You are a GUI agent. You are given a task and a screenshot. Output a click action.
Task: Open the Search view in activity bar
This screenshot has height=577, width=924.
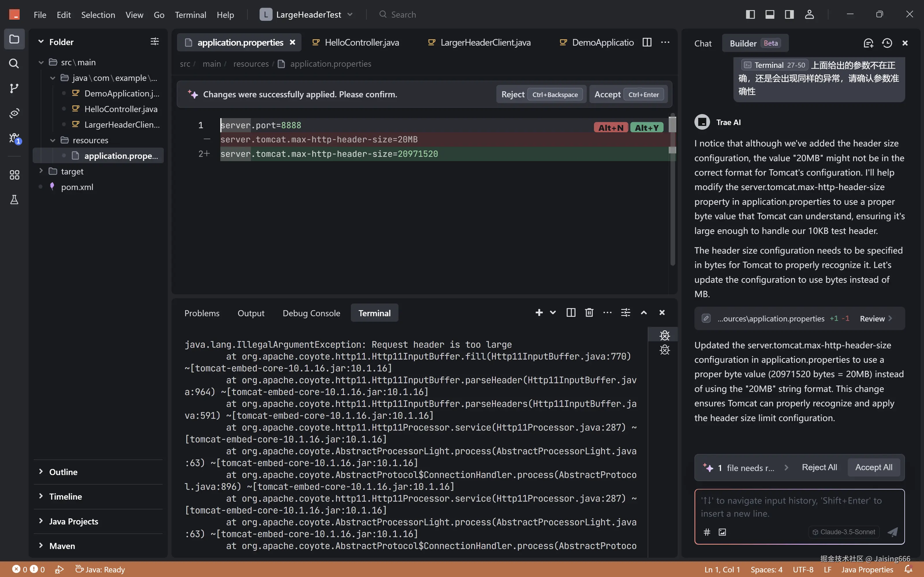(14, 63)
